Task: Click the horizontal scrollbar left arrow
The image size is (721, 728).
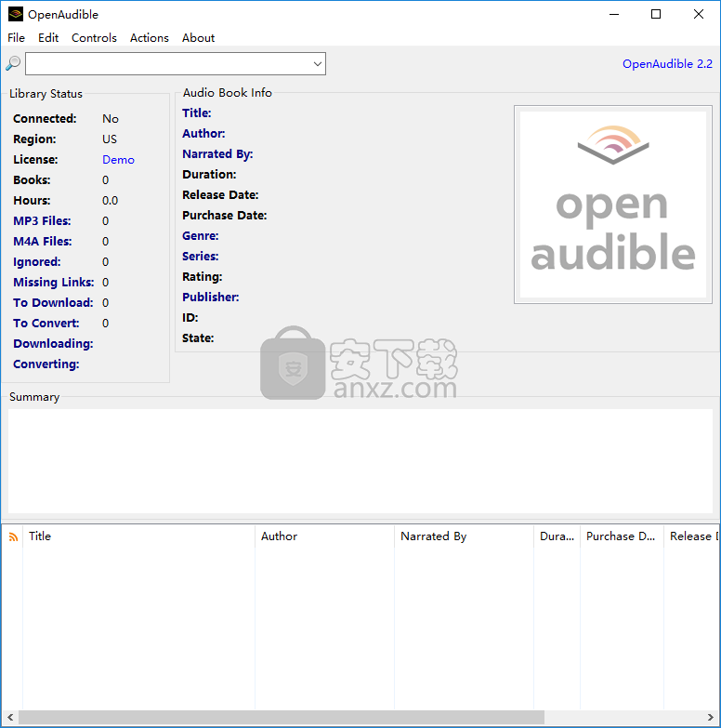Action: point(10,718)
